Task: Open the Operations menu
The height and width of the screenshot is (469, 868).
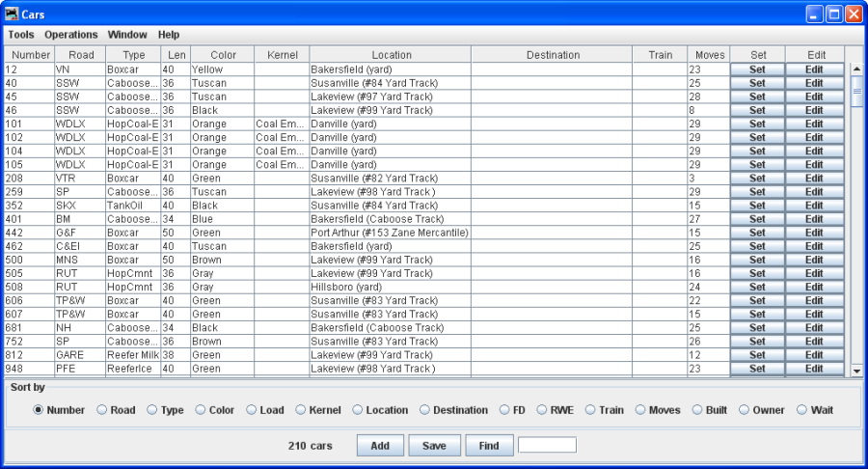Action: (71, 35)
